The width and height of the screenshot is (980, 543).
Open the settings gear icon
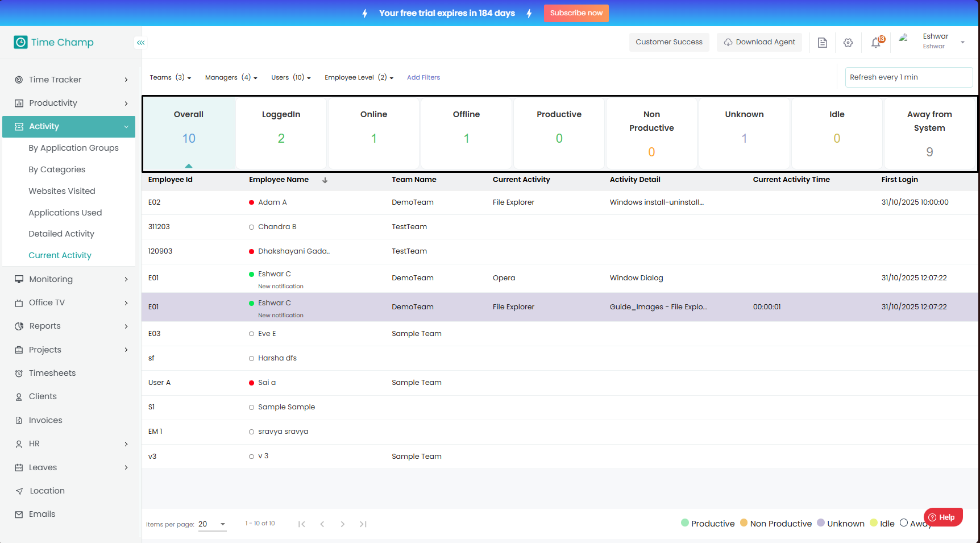848,43
